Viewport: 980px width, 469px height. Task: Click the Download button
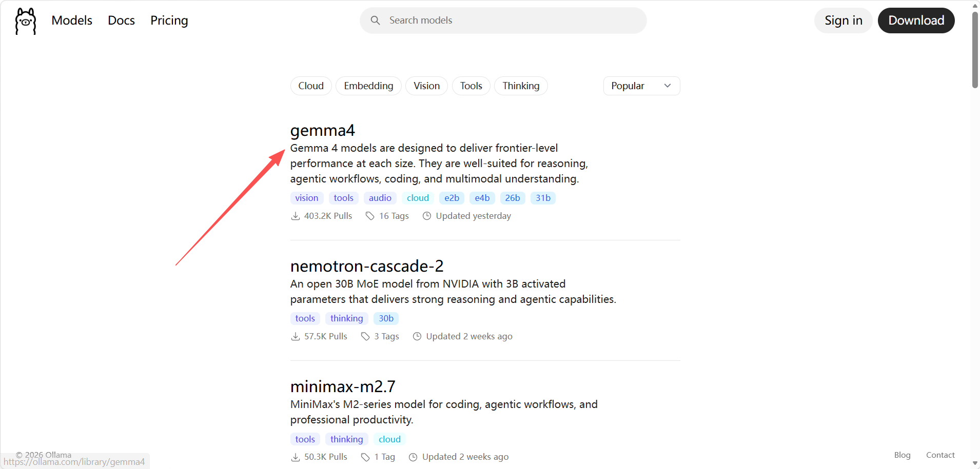pyautogui.click(x=916, y=21)
